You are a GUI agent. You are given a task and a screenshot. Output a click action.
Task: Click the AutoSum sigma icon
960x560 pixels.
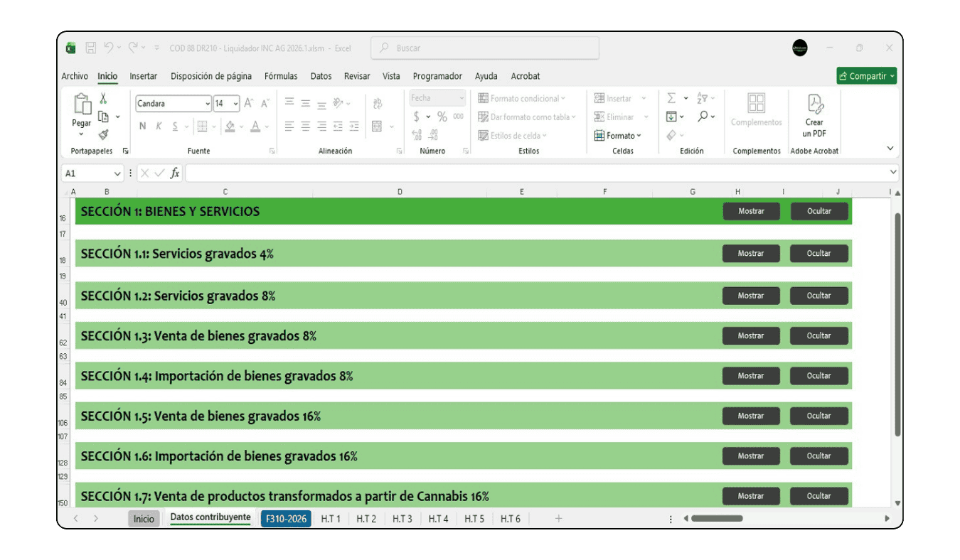tap(671, 98)
